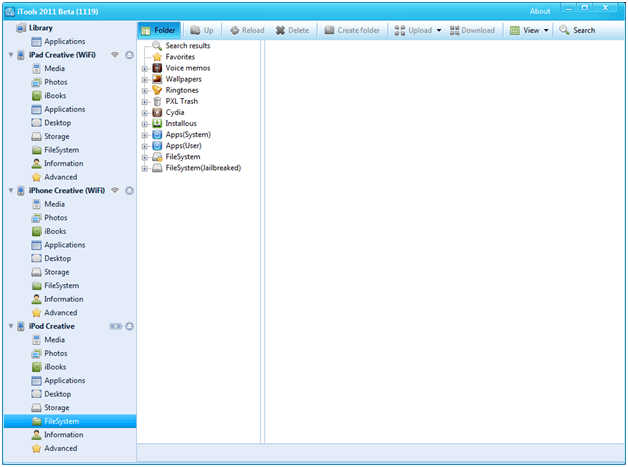Click Create folder in the toolbar
Image resolution: width=628 pixels, height=467 pixels.
point(352,30)
